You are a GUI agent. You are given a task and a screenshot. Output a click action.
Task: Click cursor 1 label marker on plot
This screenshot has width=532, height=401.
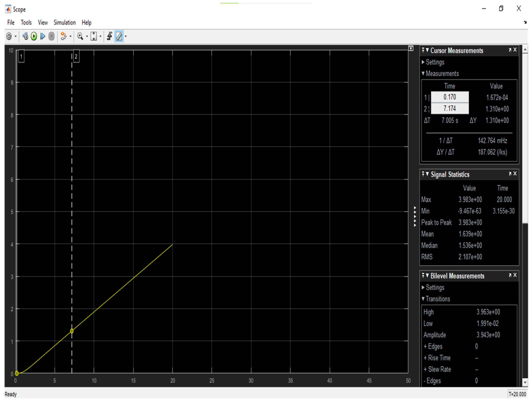pos(21,56)
